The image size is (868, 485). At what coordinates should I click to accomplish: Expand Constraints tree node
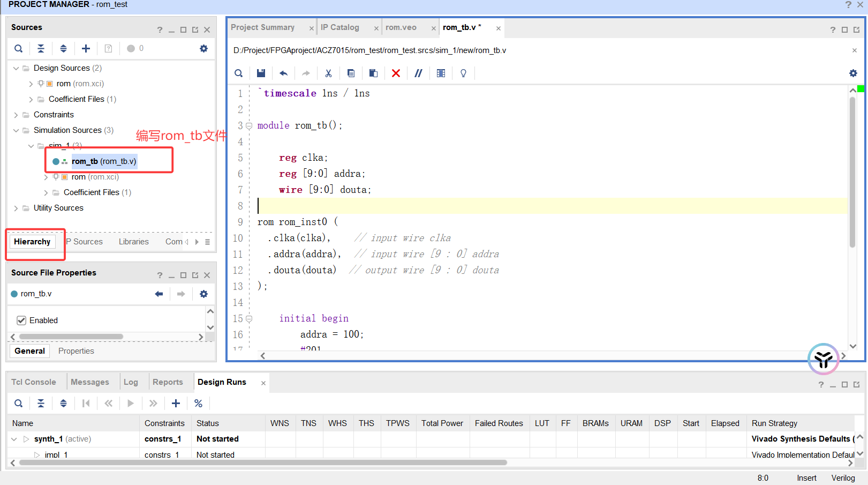[x=16, y=115]
